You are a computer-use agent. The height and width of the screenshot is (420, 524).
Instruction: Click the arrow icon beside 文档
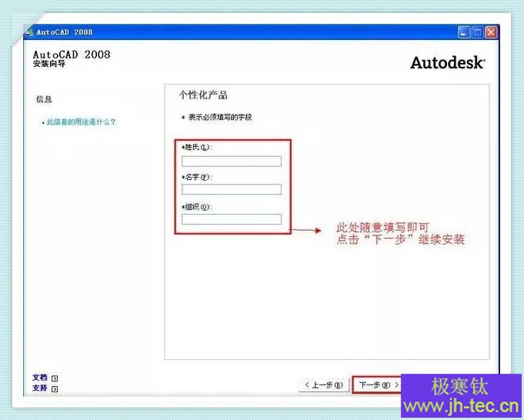[x=55, y=378]
